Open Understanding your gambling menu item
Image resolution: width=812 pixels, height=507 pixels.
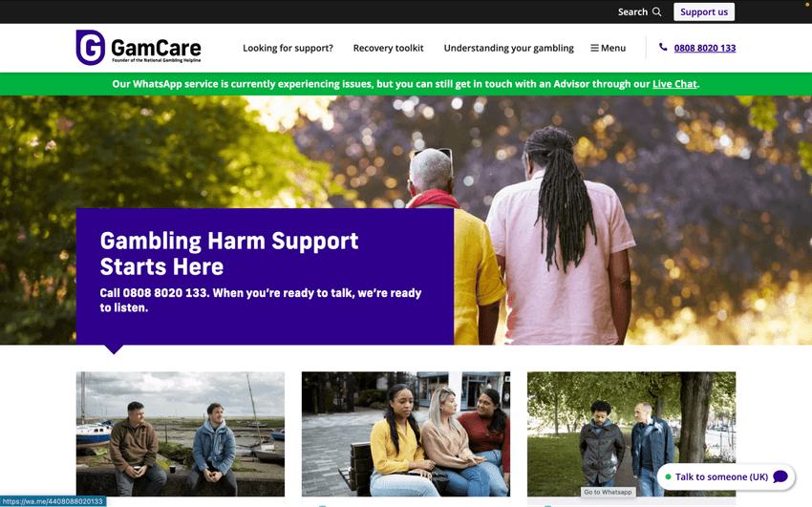click(508, 48)
